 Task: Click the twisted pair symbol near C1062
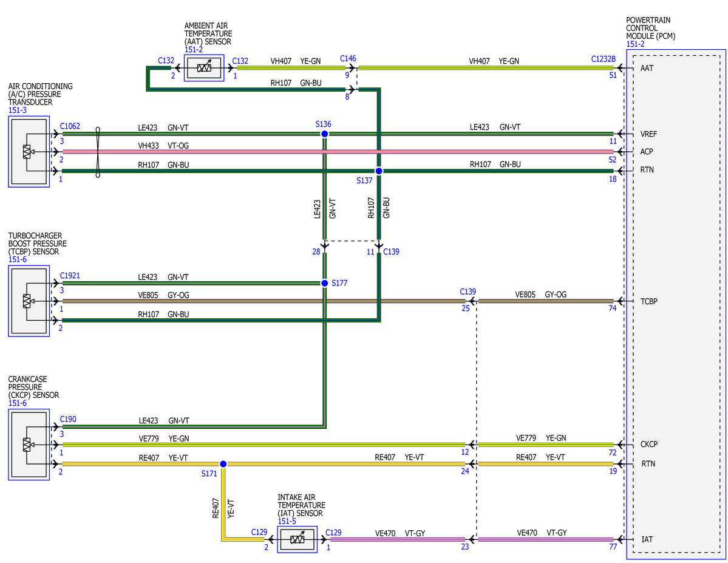98,152
